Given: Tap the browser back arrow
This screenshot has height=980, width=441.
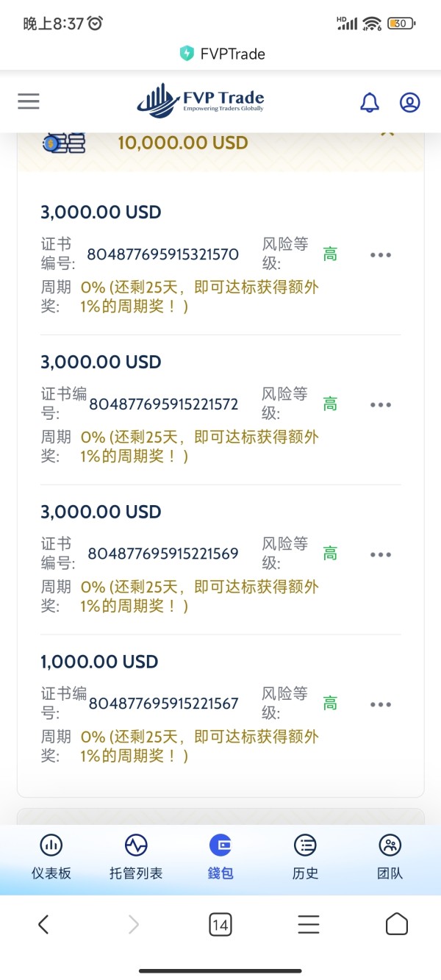Looking at the screenshot, I should coord(43,924).
